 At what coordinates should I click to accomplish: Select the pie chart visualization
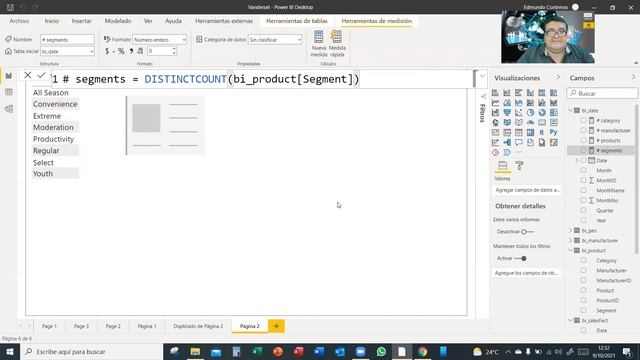(x=530, y=112)
